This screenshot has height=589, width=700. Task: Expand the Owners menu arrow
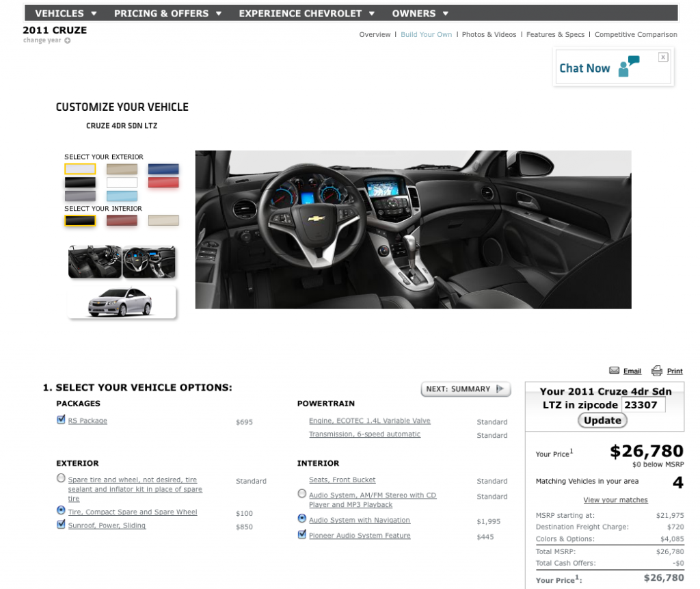point(446,14)
